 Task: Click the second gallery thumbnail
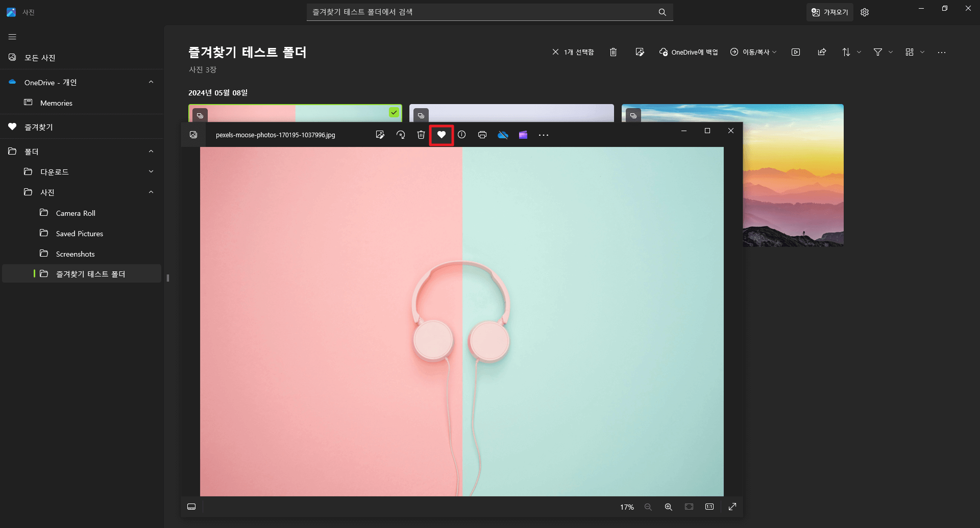pos(511,113)
